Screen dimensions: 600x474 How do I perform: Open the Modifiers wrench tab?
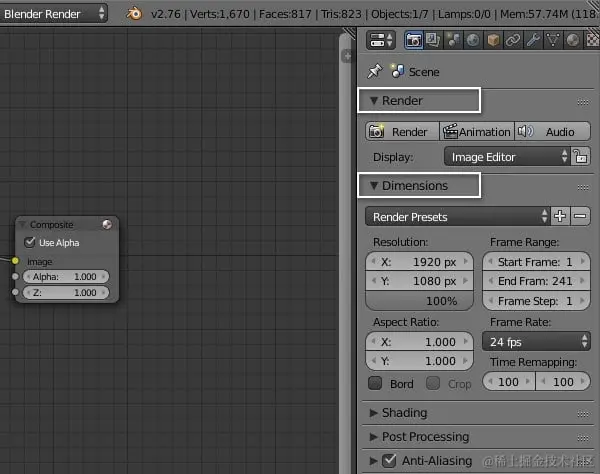[x=533, y=40]
